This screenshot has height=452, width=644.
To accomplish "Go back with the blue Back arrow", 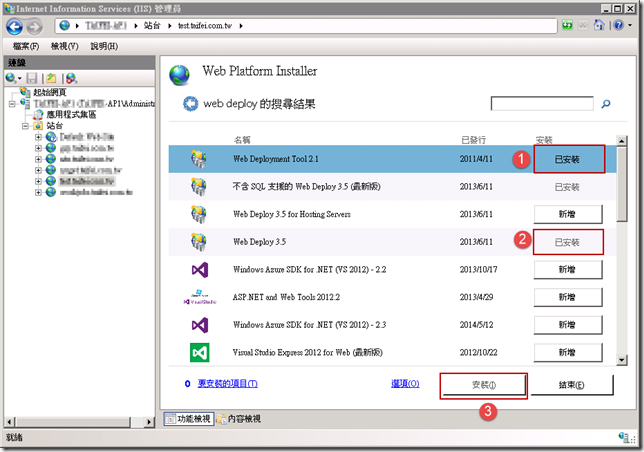I will (14, 27).
